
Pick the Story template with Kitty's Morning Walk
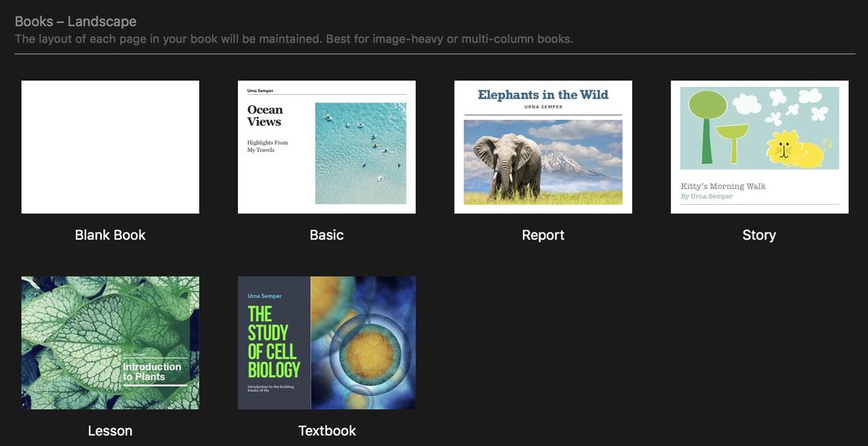coord(759,146)
